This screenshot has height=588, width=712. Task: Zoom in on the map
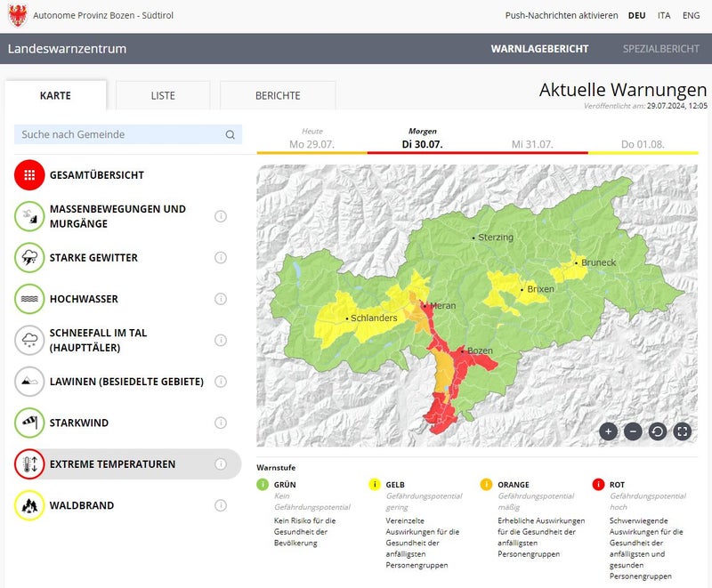[x=608, y=431]
